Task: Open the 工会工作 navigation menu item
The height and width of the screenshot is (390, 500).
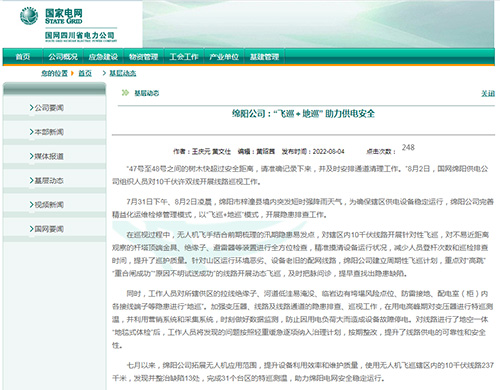Action: click(x=184, y=57)
